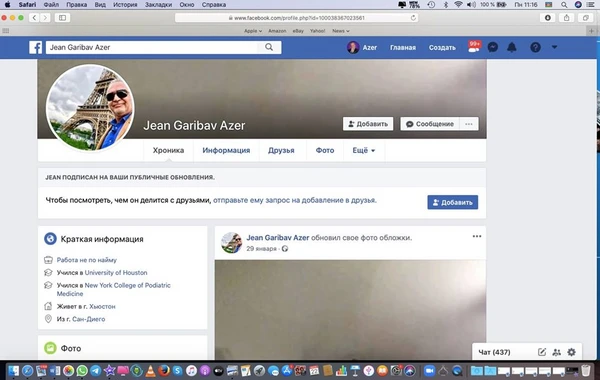Image resolution: width=600 pixels, height=380 pixels.
Task: Go to Главная in the Facebook header
Action: tap(403, 47)
